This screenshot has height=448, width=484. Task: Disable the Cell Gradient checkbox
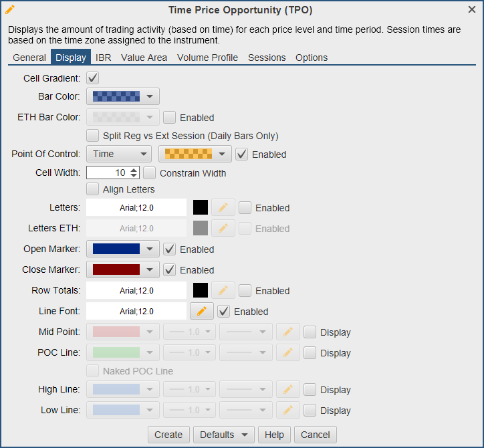point(93,78)
